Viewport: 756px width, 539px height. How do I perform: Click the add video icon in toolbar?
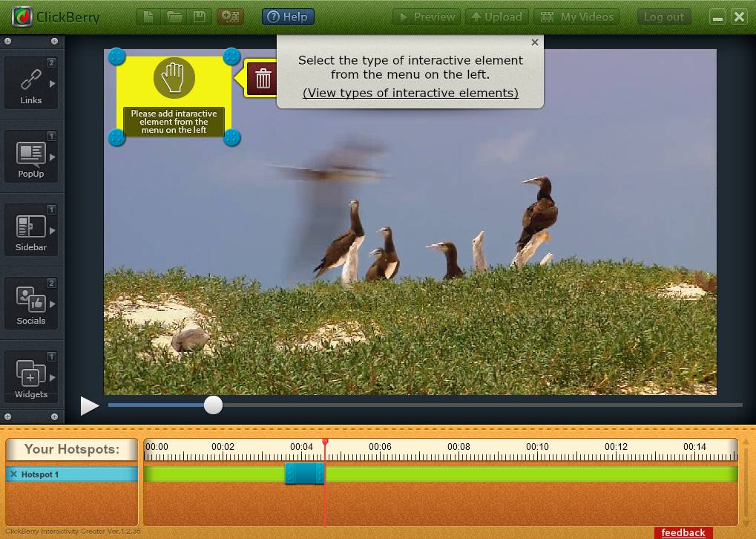point(229,16)
